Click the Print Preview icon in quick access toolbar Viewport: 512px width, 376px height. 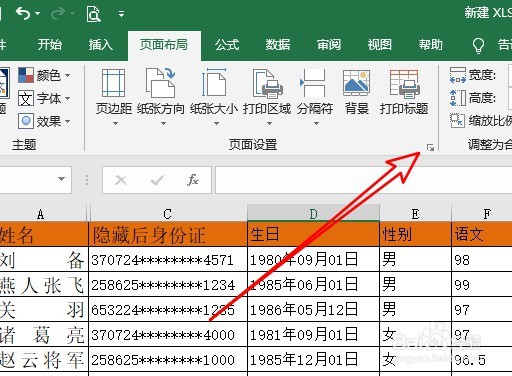(x=93, y=14)
